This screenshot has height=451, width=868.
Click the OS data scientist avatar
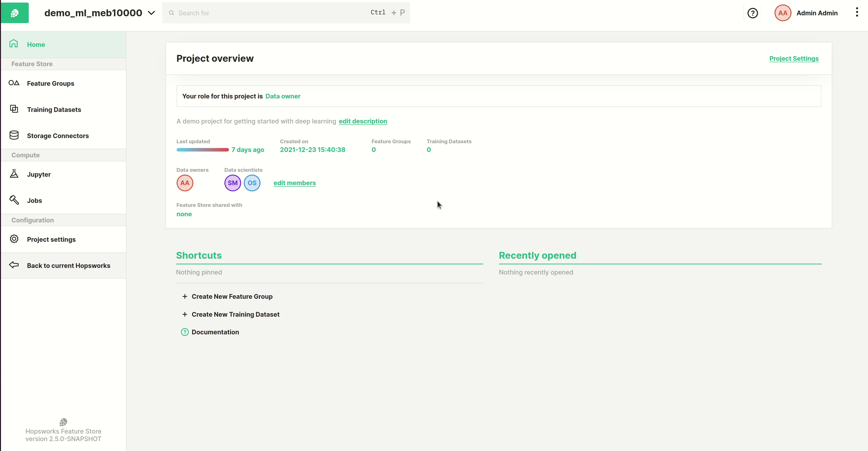pyautogui.click(x=252, y=183)
